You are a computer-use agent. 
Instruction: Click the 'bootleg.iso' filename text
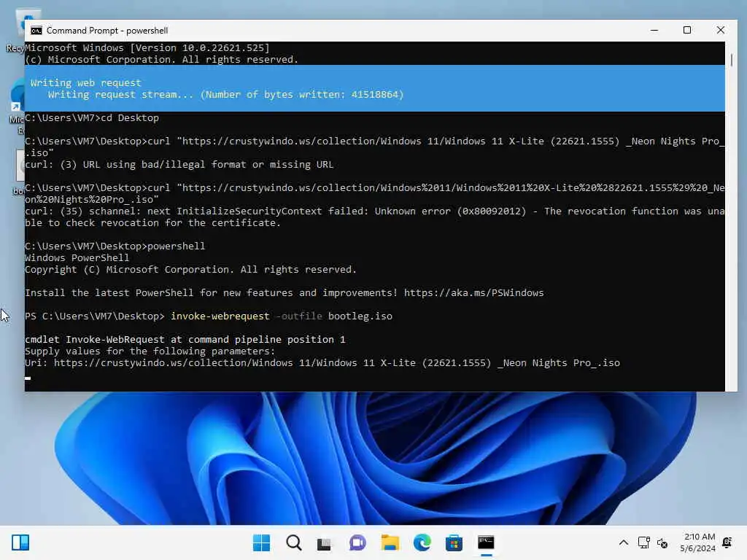pos(360,316)
